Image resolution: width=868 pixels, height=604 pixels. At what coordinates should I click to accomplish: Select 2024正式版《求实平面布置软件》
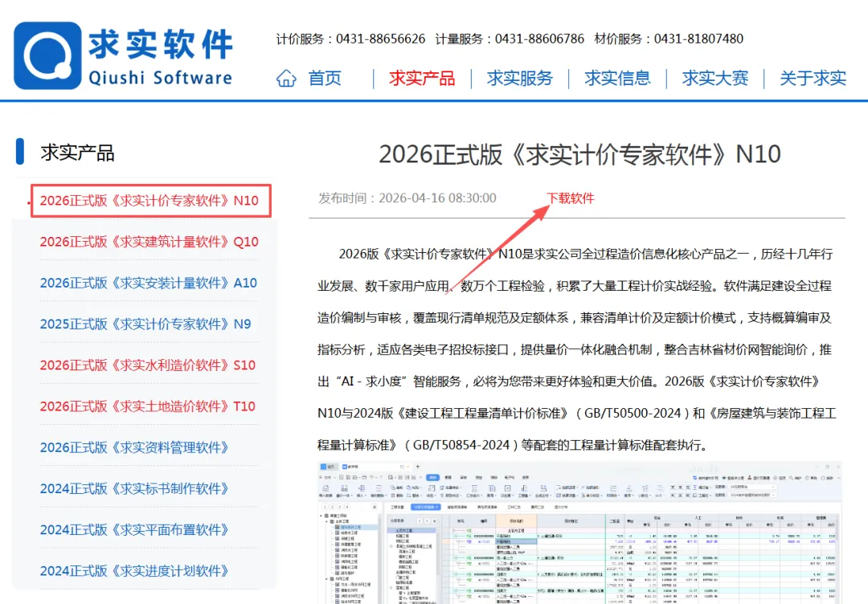[134, 529]
